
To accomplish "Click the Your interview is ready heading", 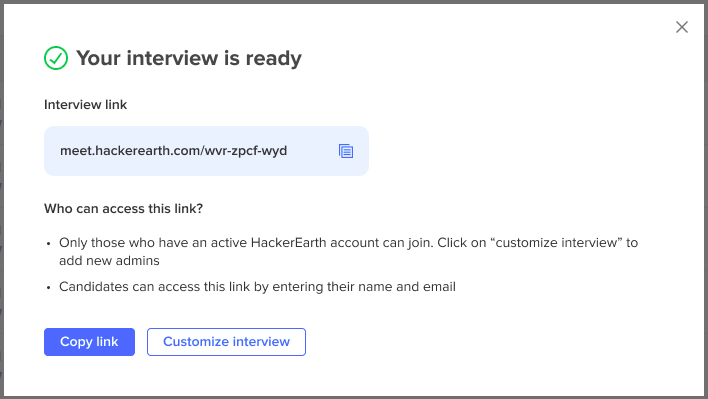I will (189, 58).
